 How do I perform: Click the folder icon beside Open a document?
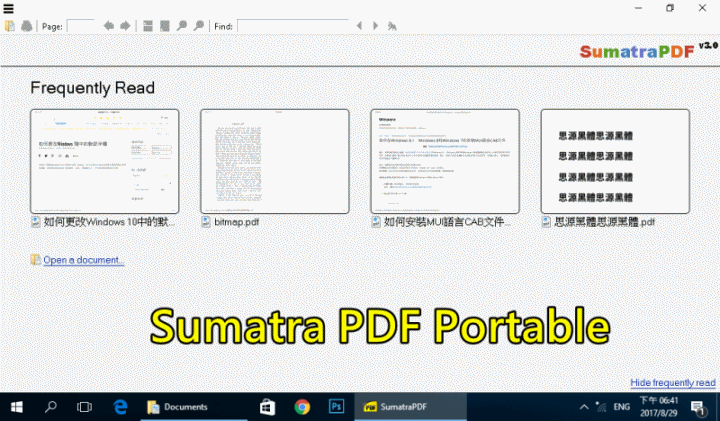[x=35, y=260]
